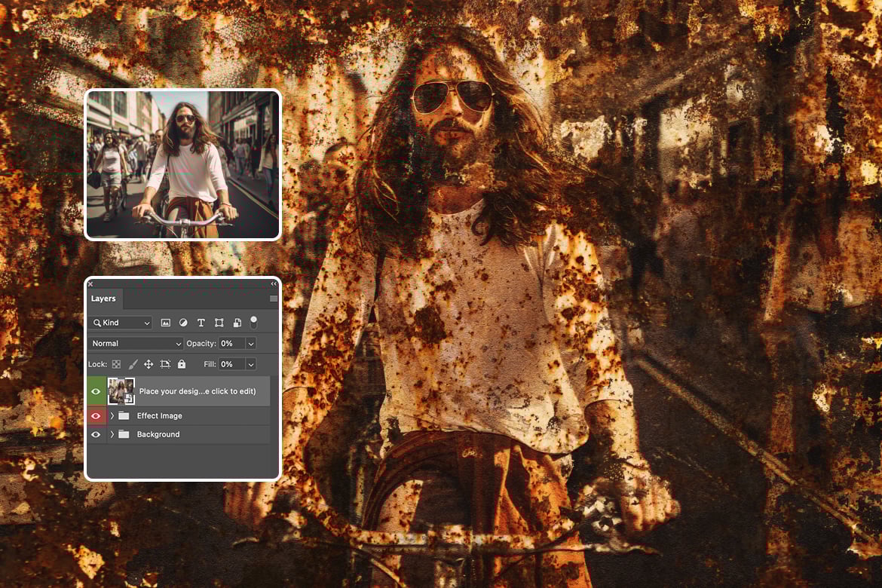Expand the Background group

point(112,434)
